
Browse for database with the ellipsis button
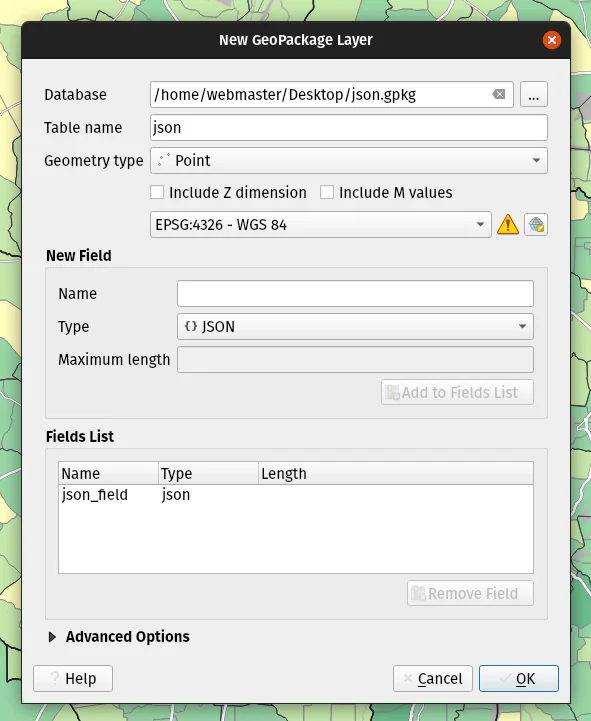534,95
